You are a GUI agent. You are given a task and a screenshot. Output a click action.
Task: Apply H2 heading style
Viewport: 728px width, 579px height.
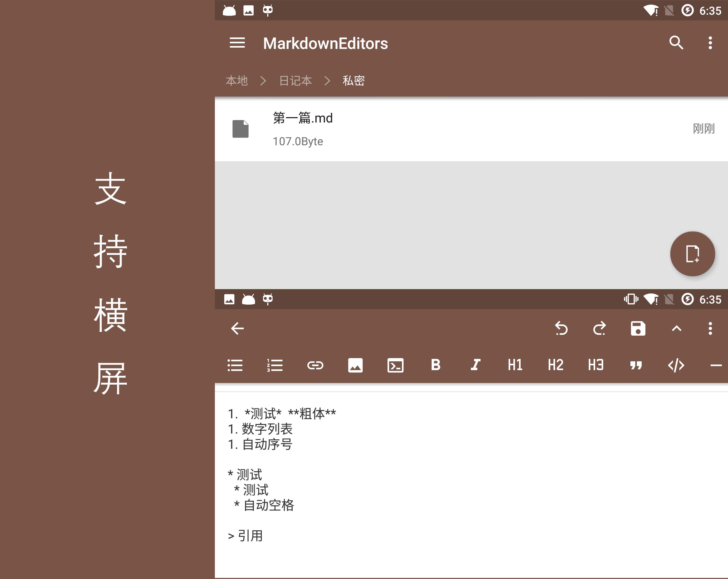click(555, 365)
